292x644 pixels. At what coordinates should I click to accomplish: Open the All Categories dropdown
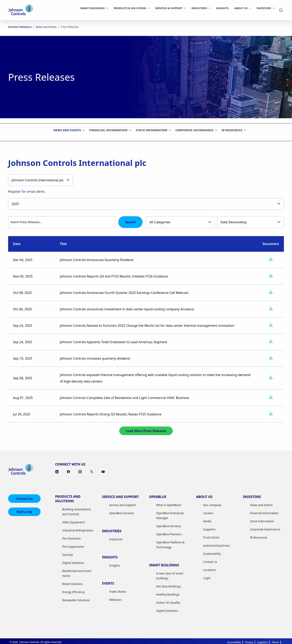180,222
